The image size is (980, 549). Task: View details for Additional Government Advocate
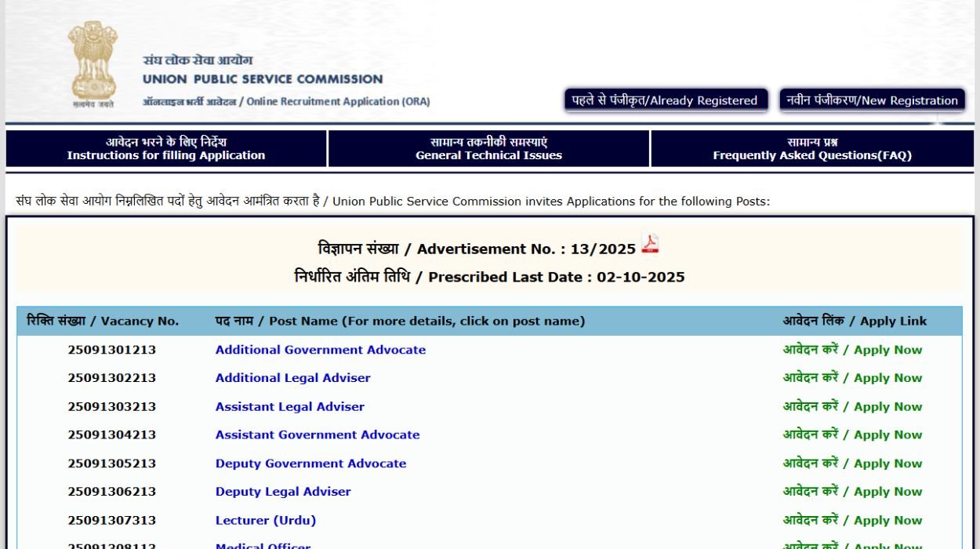[x=321, y=349]
